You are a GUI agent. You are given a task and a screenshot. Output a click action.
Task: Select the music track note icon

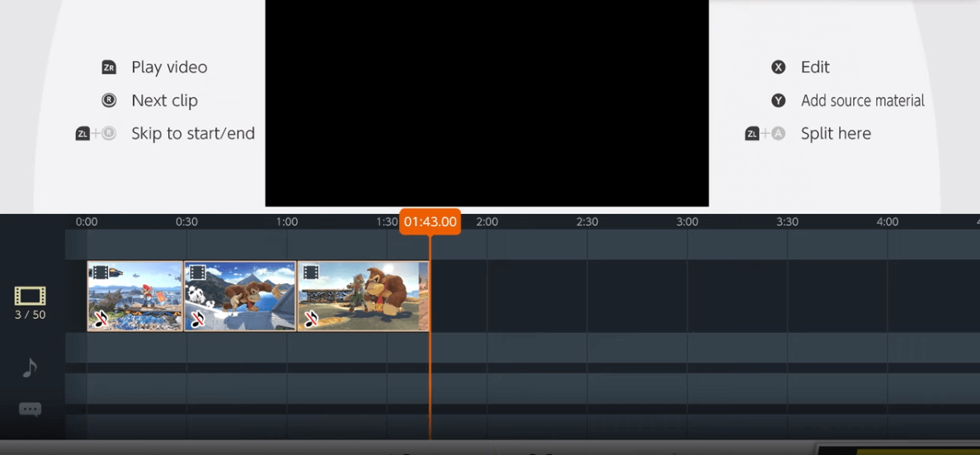coord(30,367)
